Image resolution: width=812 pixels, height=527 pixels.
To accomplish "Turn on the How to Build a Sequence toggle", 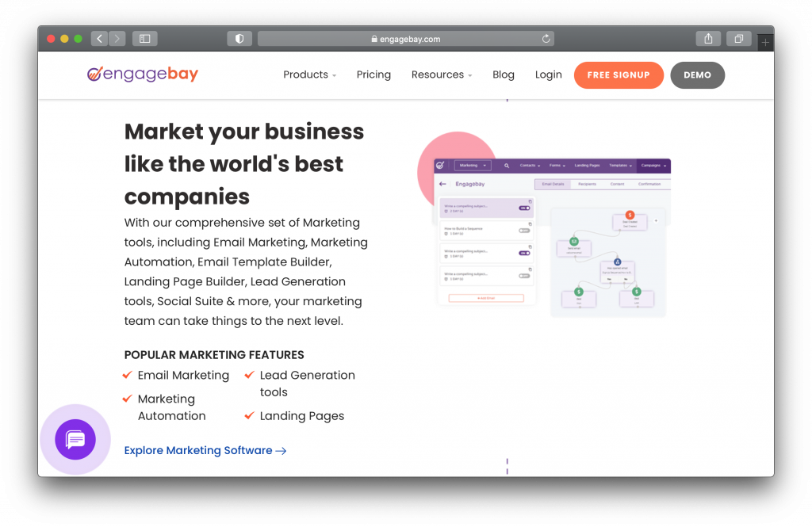I will pyautogui.click(x=525, y=231).
